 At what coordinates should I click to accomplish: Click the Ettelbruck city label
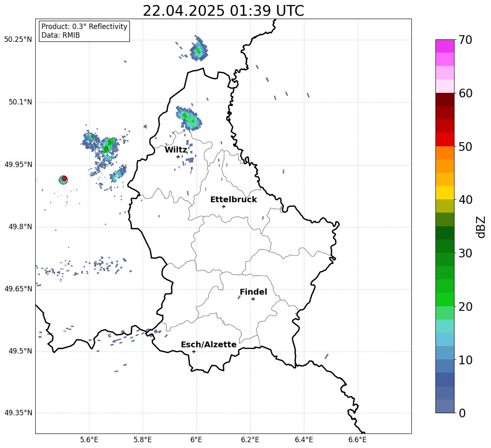(x=233, y=200)
